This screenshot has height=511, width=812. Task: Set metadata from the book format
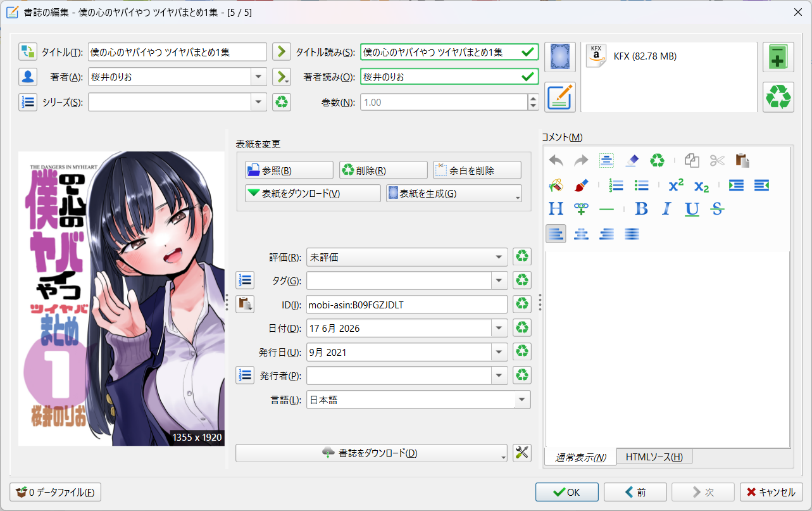coord(560,97)
